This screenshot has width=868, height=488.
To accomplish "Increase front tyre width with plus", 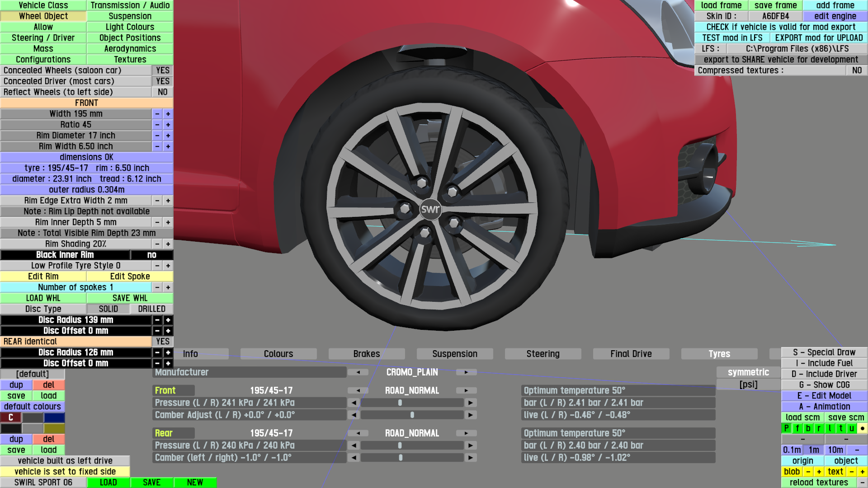I will click(x=168, y=114).
